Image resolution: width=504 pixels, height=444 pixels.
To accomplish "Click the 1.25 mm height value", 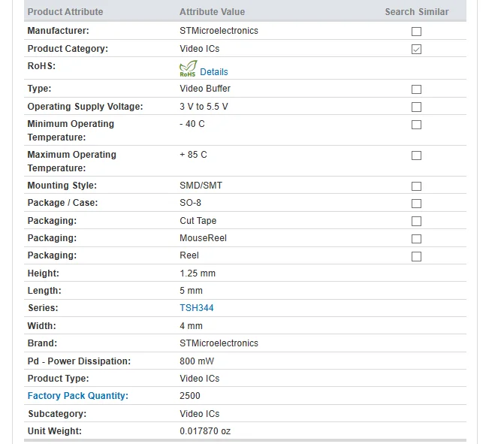I will [x=198, y=273].
